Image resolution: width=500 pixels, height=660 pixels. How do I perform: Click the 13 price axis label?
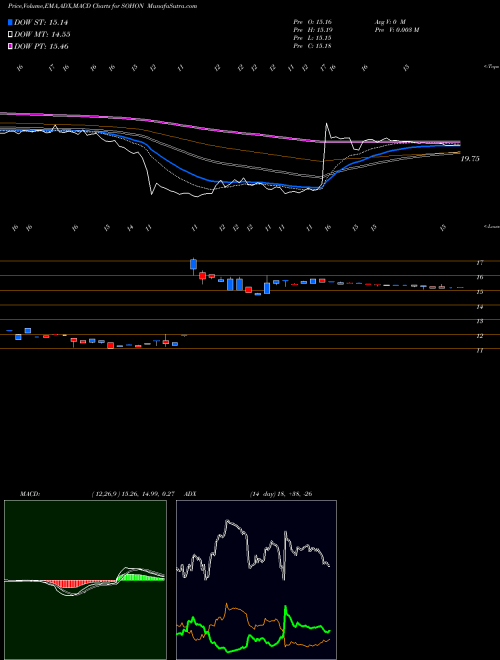479,321
